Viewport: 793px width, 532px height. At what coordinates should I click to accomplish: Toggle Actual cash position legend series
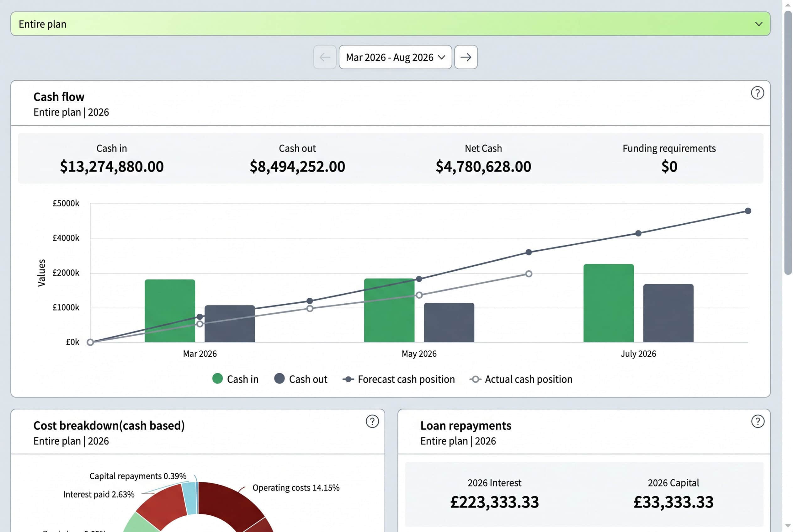[521, 379]
